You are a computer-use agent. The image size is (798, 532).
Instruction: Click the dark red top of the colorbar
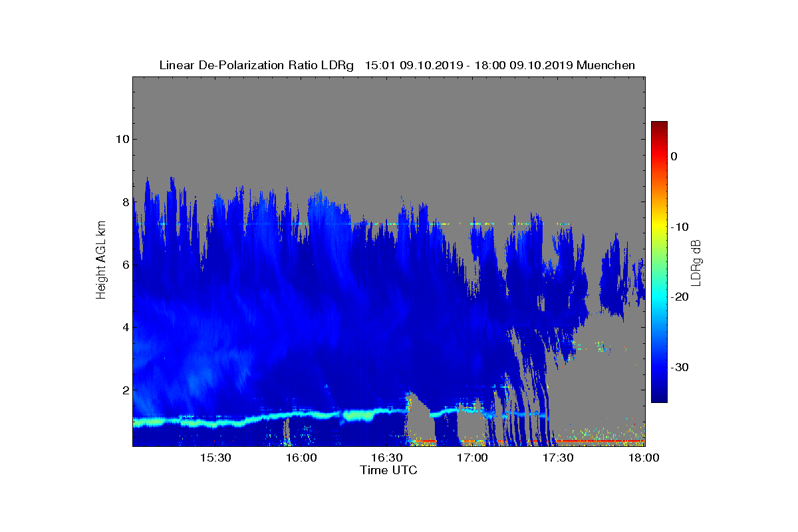pos(659,126)
